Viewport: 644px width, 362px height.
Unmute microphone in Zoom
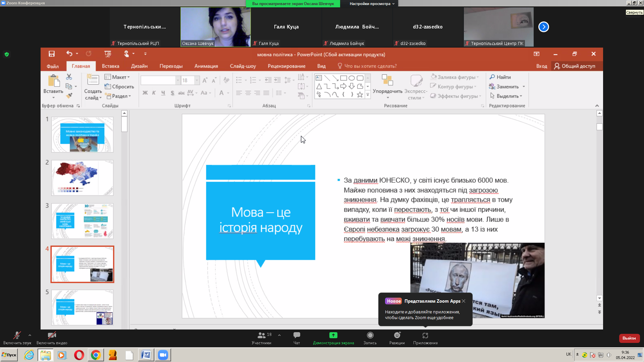[x=17, y=338]
